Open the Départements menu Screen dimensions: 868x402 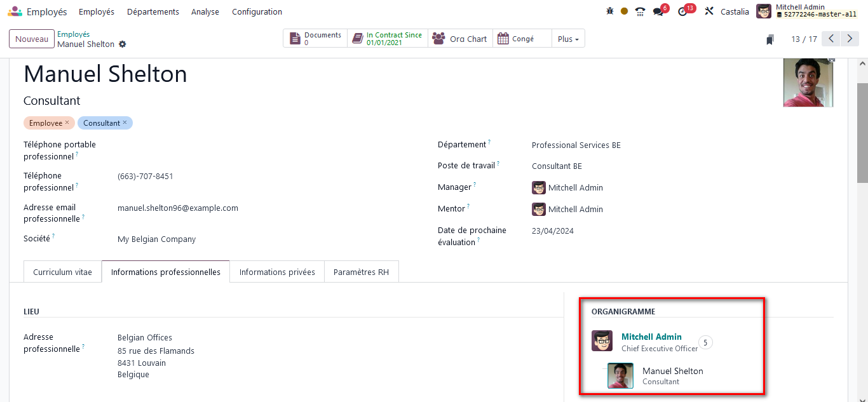(x=153, y=11)
